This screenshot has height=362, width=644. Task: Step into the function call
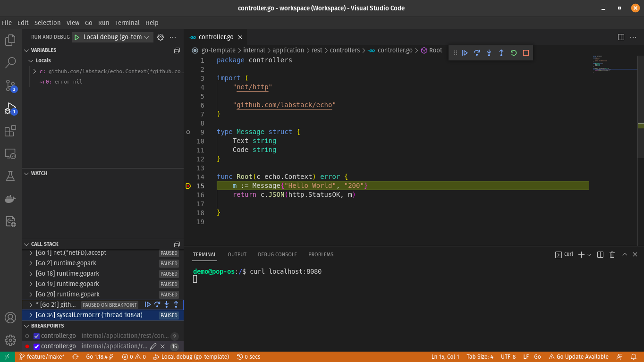489,52
